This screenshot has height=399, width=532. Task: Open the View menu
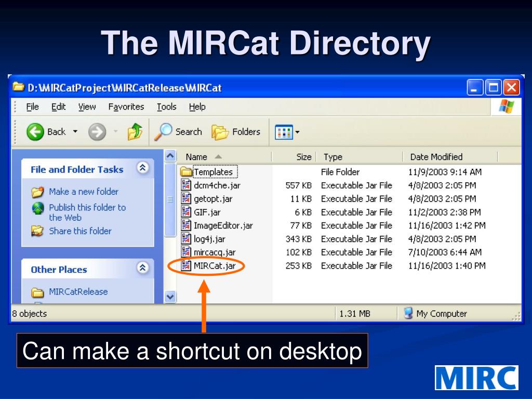(x=87, y=107)
